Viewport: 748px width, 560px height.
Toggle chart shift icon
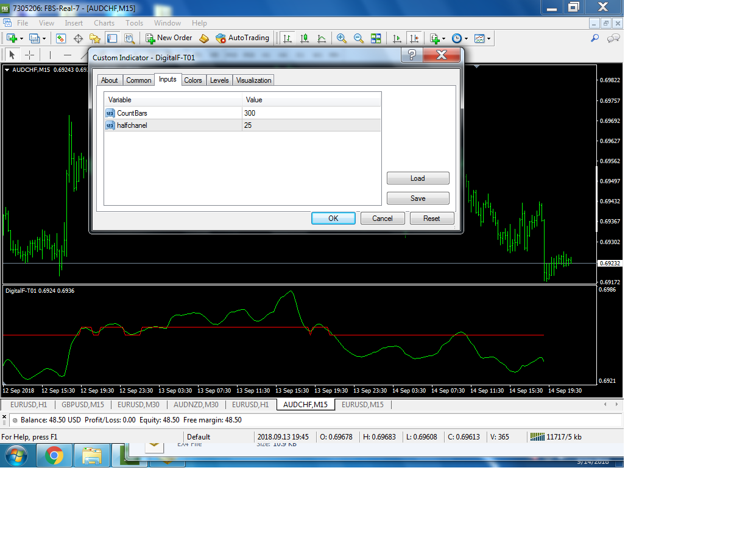click(x=414, y=38)
